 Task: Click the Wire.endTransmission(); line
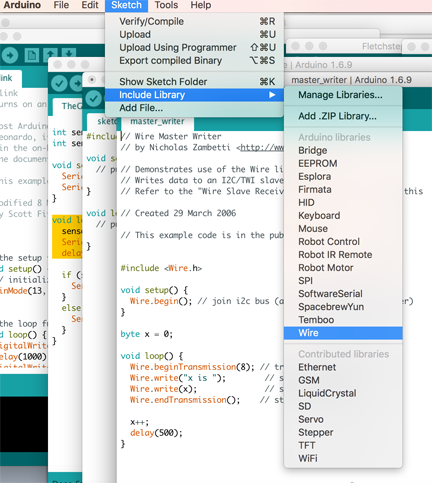(185, 400)
